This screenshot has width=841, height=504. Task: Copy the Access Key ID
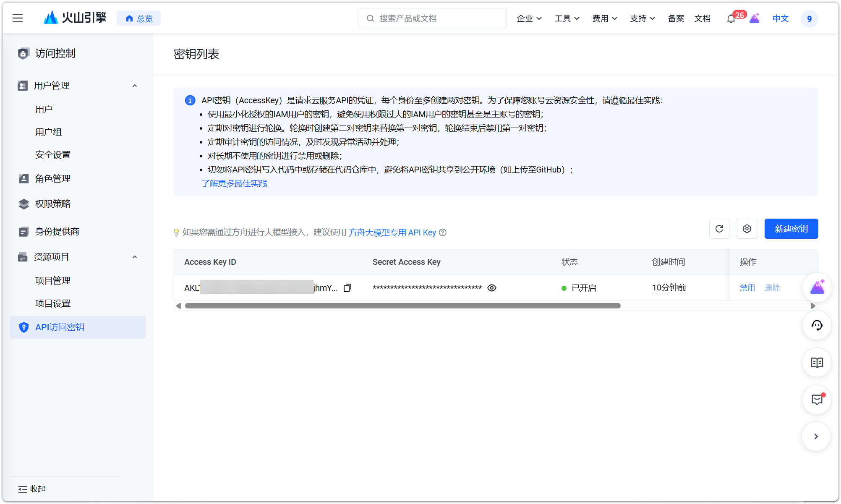pos(347,288)
